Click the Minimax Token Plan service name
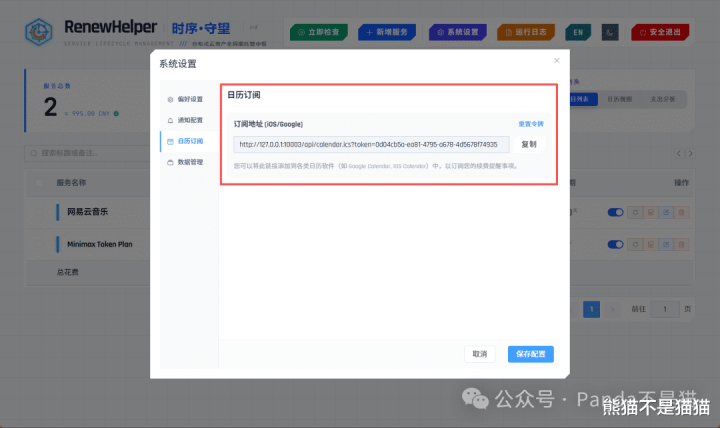 [x=100, y=244]
